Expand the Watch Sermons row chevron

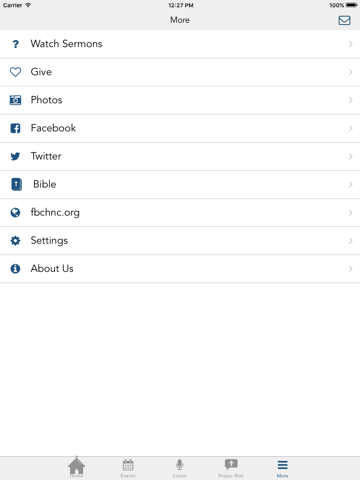pos(350,44)
